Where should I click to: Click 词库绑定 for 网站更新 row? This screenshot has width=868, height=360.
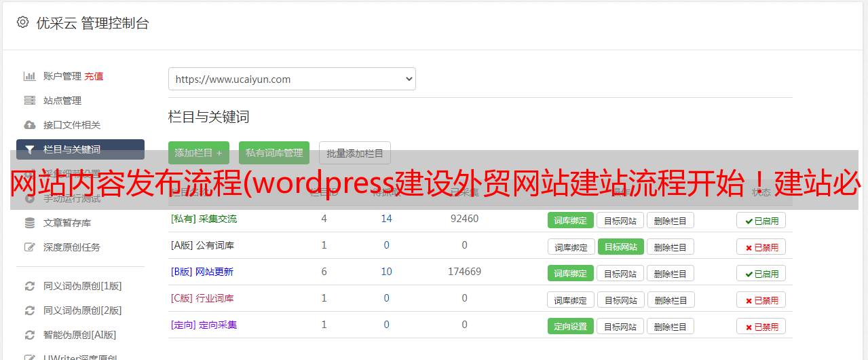(571, 273)
